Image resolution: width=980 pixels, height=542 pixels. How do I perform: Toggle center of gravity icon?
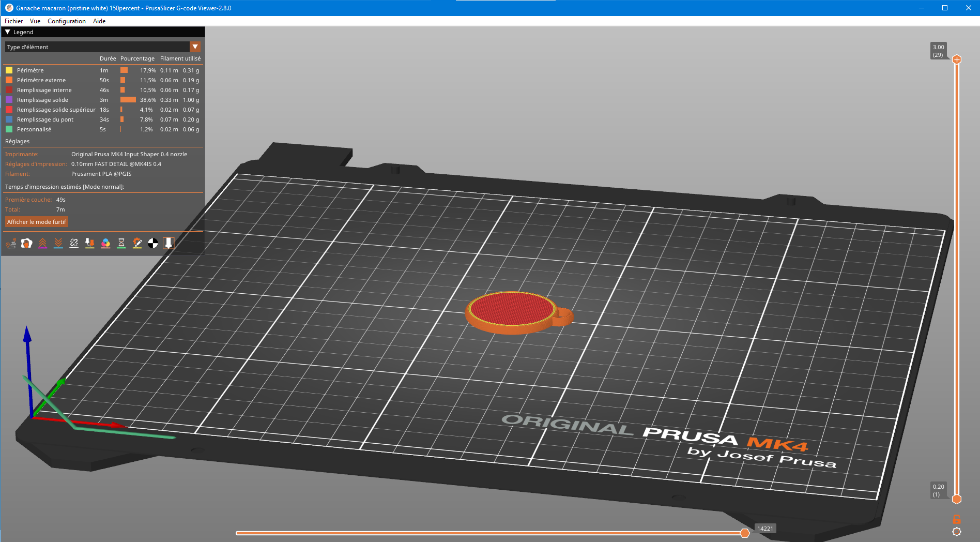(x=153, y=243)
